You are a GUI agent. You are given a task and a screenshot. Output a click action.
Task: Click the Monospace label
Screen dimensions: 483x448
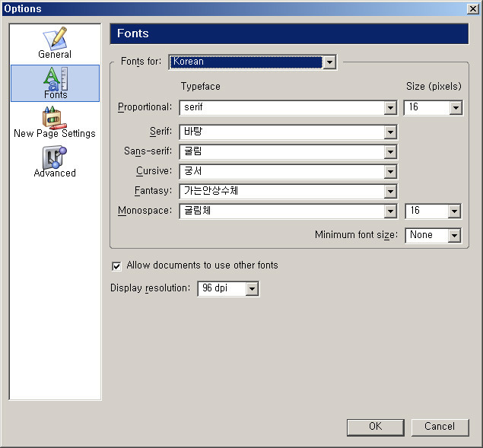[x=145, y=211]
